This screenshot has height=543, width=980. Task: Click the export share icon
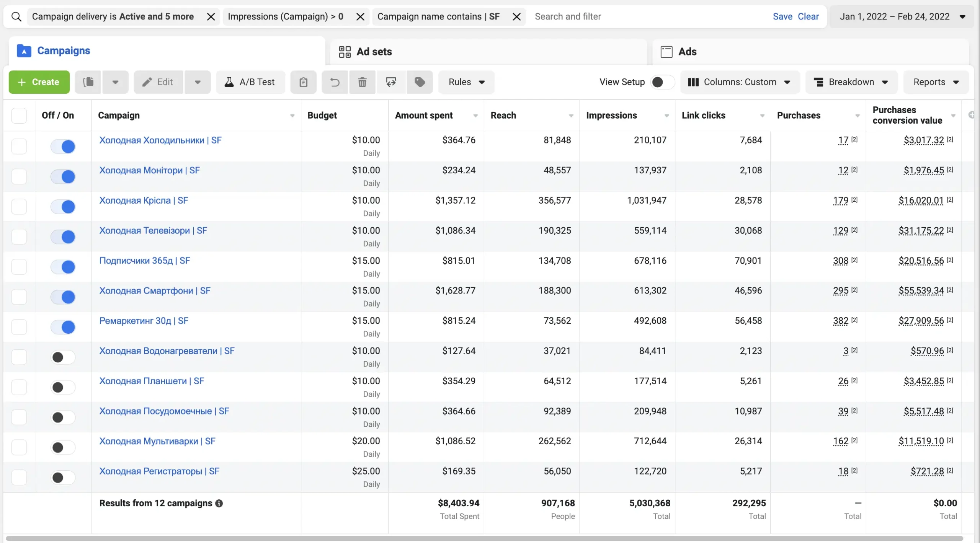click(x=391, y=82)
